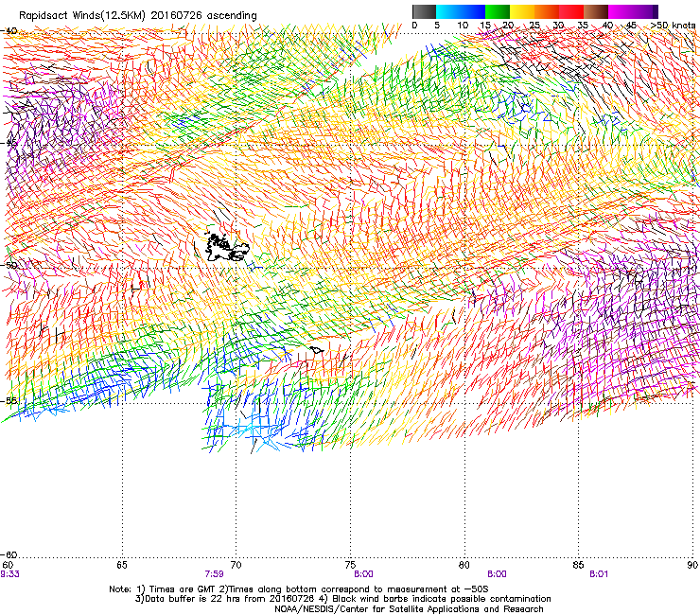Click the ">50 knots" legend label
Image resolution: width=700 pixels, height=615 pixels.
pos(674,25)
